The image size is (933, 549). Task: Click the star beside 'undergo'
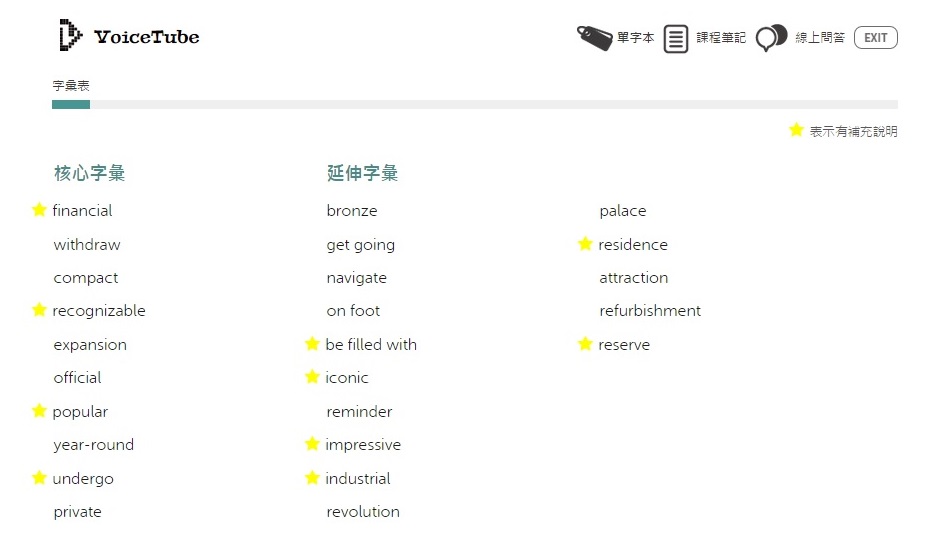(39, 478)
